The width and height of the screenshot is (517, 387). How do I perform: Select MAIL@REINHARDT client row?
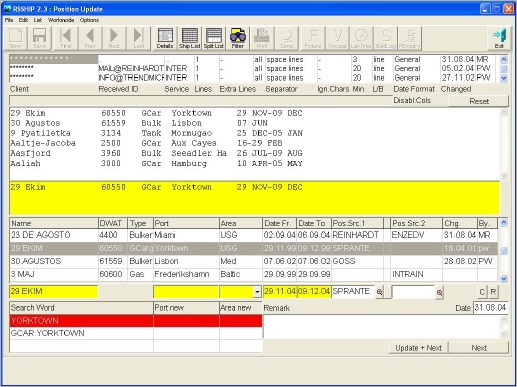(254, 68)
